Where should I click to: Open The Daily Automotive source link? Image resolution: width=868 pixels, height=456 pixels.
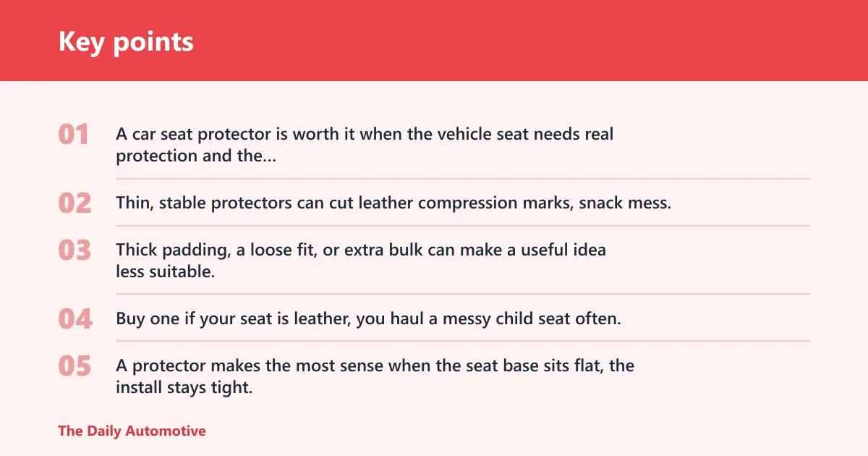tap(132, 431)
